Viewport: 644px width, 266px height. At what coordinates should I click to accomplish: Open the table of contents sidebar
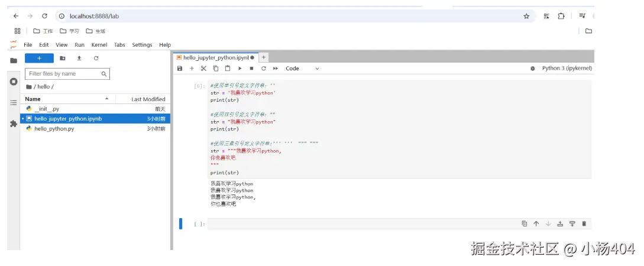coord(14,103)
